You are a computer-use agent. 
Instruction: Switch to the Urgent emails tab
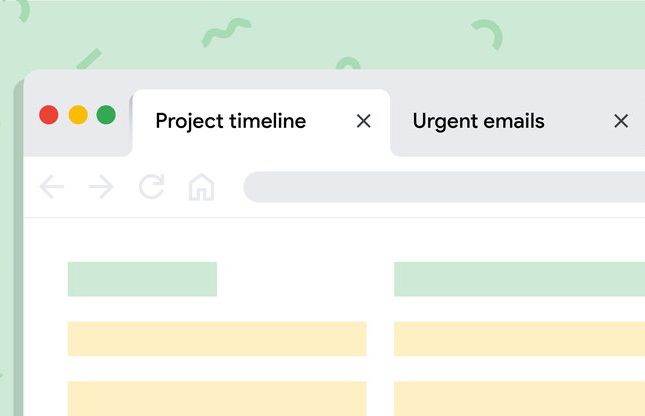479,122
